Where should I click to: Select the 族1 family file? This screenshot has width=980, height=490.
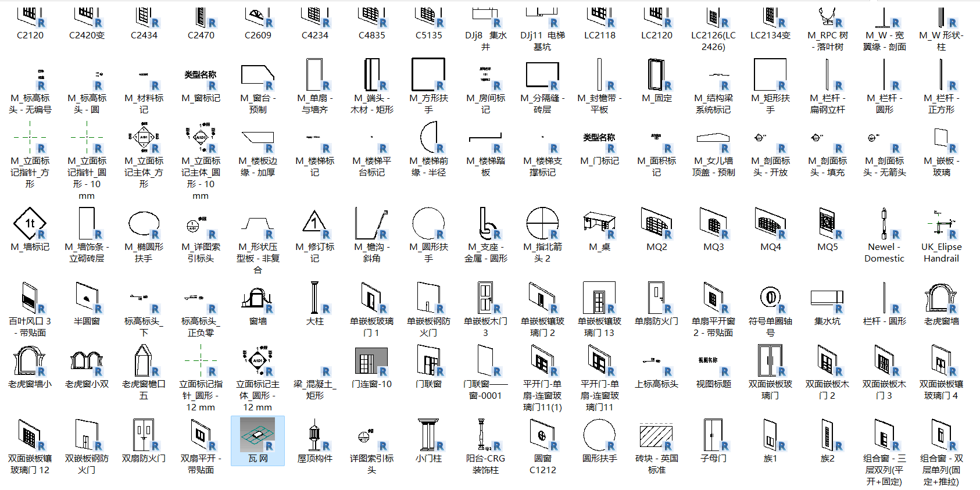point(770,441)
